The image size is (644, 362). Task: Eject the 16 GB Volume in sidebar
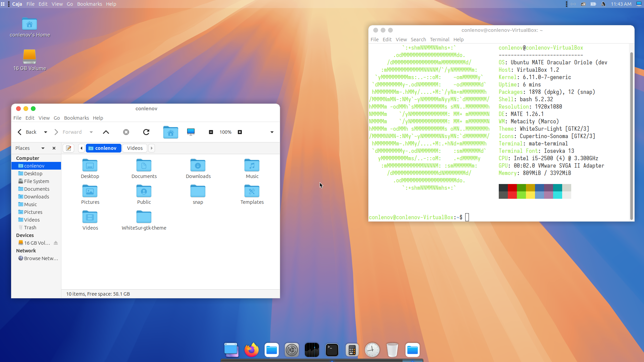[x=56, y=243]
